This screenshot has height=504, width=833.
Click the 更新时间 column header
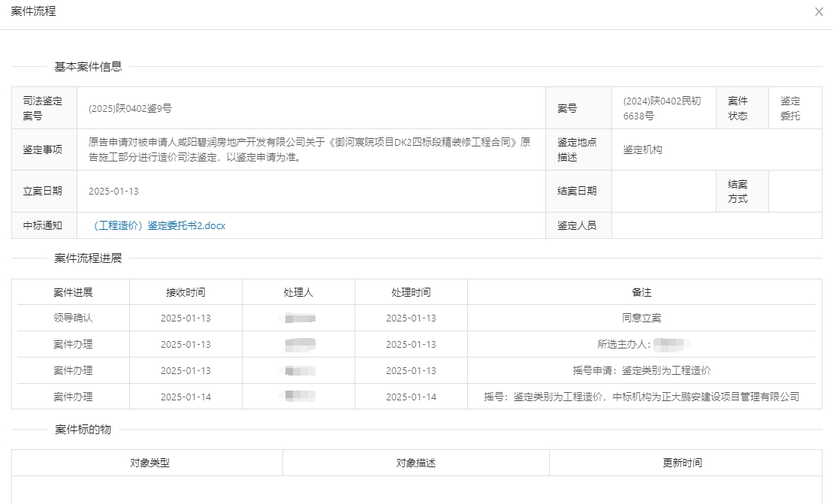tap(682, 463)
